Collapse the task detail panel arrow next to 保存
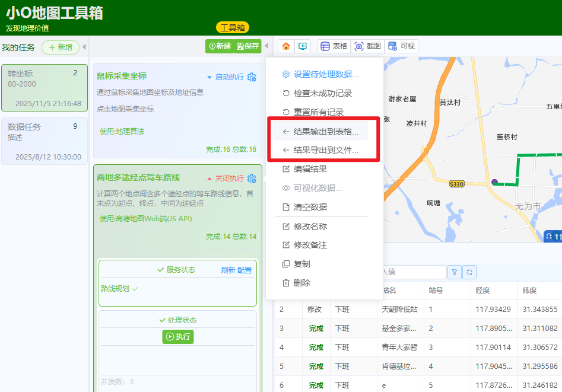The height and width of the screenshot is (392, 562). pos(266,46)
